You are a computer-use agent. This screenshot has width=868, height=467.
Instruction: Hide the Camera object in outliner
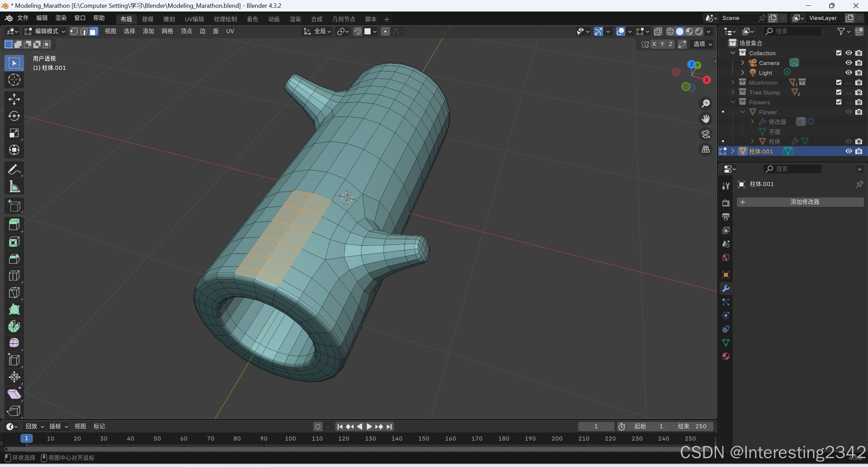tap(848, 63)
